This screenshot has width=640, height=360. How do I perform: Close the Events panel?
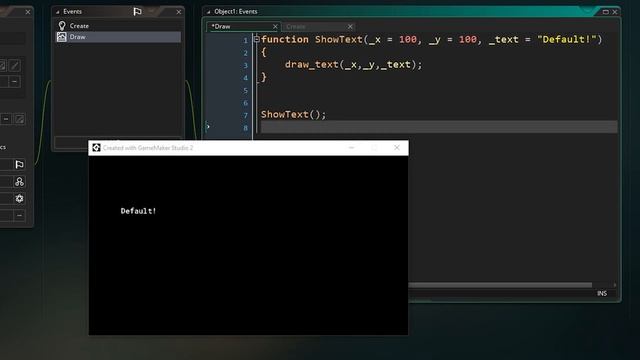pyautogui.click(x=178, y=12)
